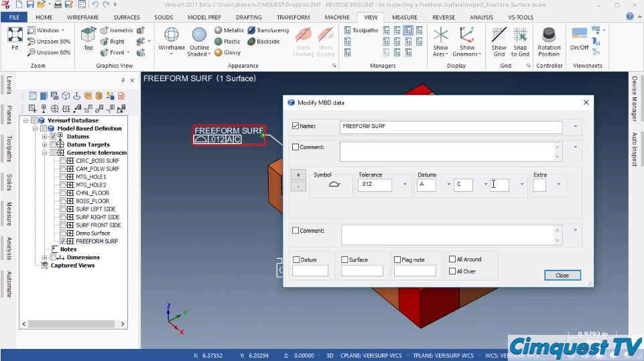The image size is (644, 361).
Task: Apply Glossy material appearance
Action: [x=228, y=52]
